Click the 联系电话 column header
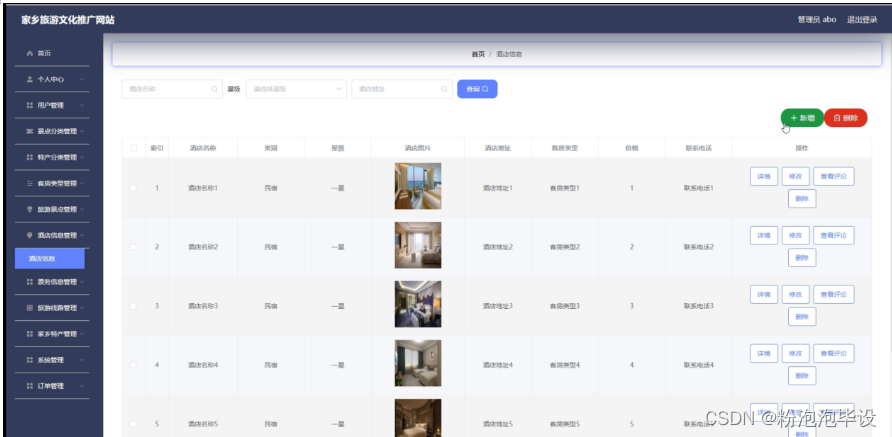 (699, 148)
